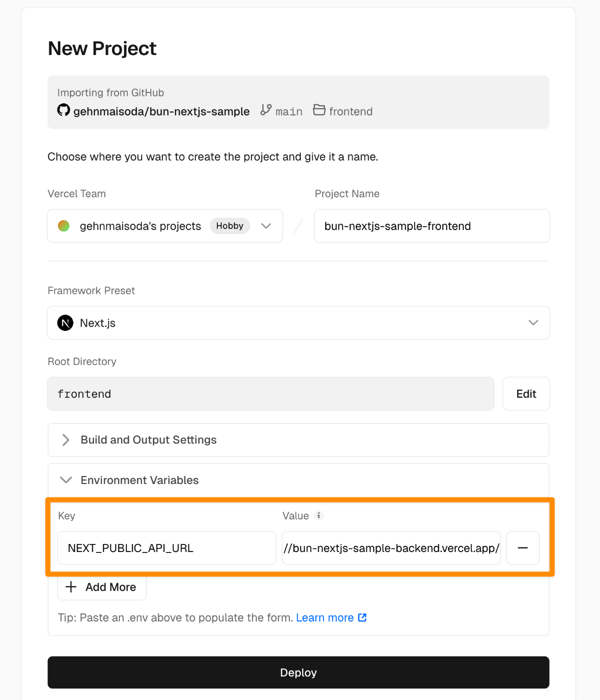Viewport: 600px width, 700px height.
Task: Click the external link icon after Learn more
Action: point(362,617)
